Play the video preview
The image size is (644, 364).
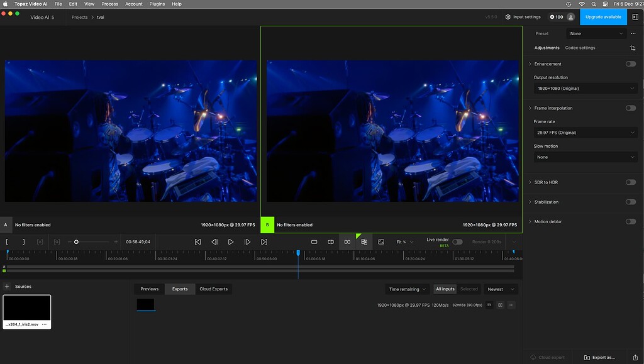[231, 241]
